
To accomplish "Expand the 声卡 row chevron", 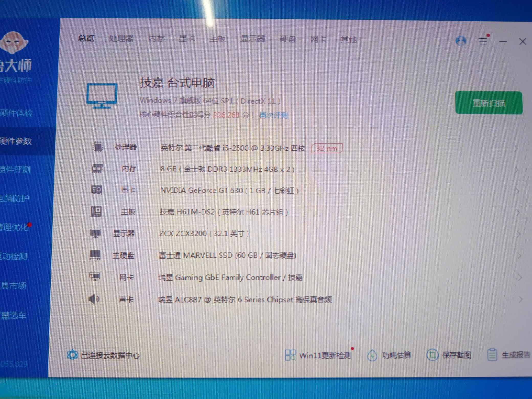I will click(520, 299).
